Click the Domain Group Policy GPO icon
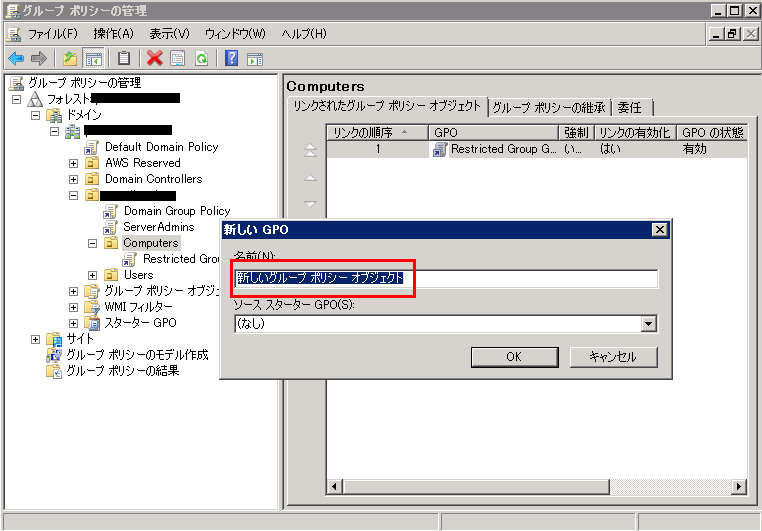762x531 pixels. coord(110,211)
